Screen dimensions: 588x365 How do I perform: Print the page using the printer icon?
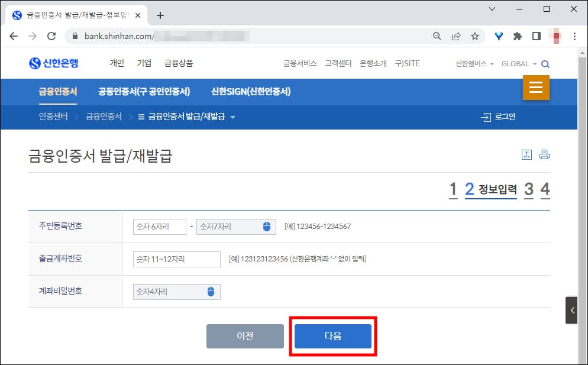coord(544,154)
